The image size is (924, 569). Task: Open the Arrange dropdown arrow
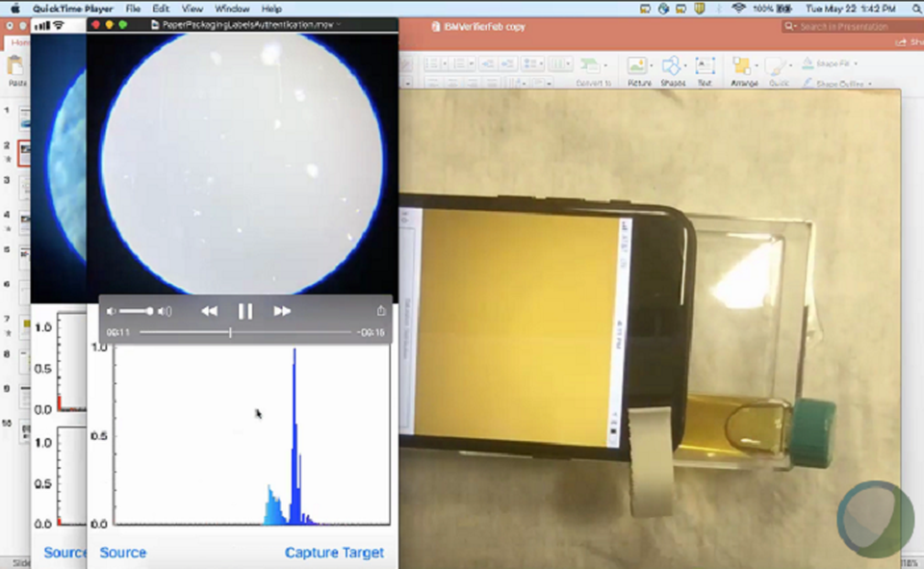click(757, 65)
